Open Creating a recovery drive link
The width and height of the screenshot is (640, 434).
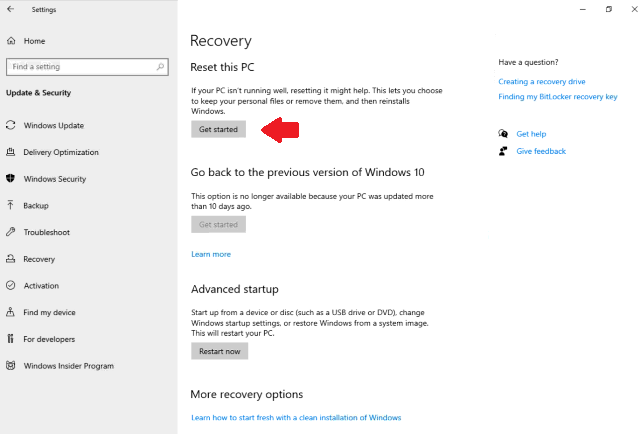pyautogui.click(x=541, y=81)
